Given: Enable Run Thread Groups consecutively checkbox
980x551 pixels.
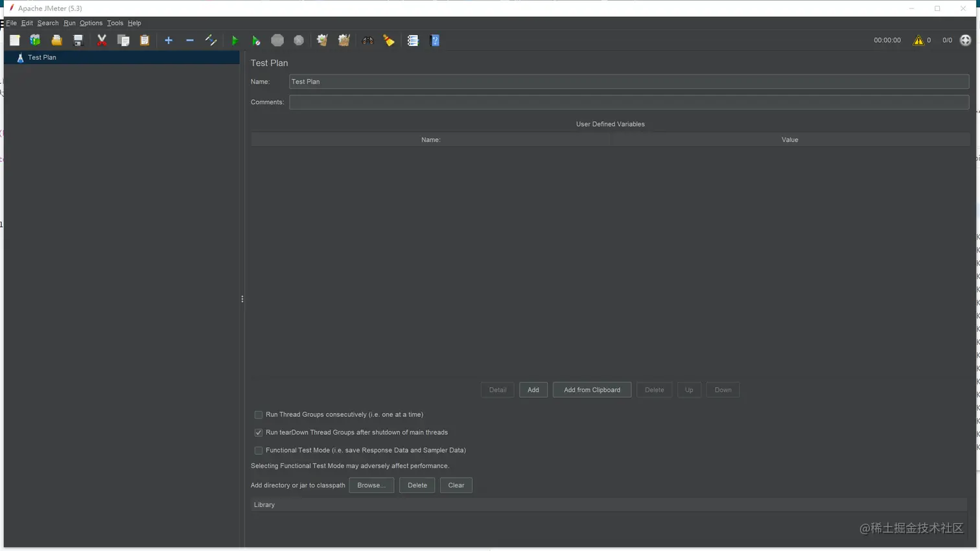Looking at the screenshot, I should (259, 415).
